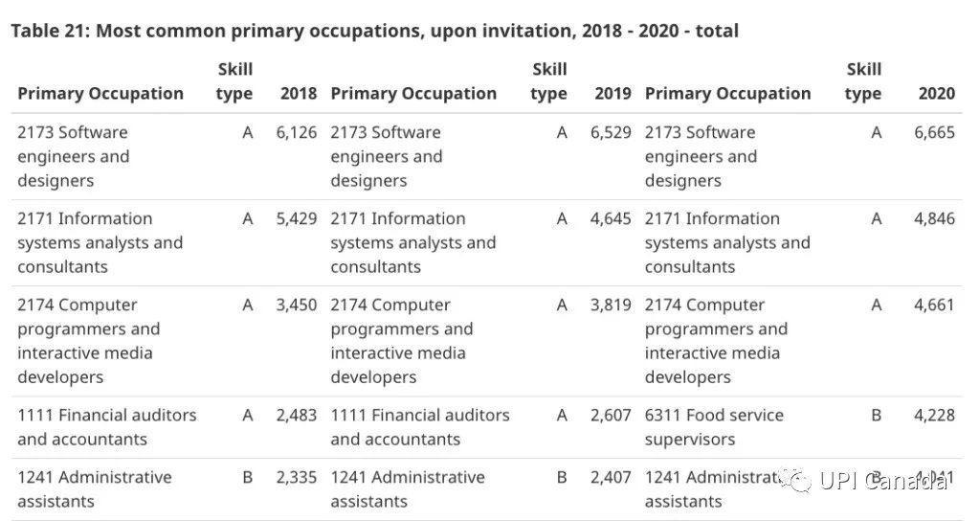Click the UPI Canada watermark text
Image resolution: width=980 pixels, height=521 pixels.
[x=882, y=481]
